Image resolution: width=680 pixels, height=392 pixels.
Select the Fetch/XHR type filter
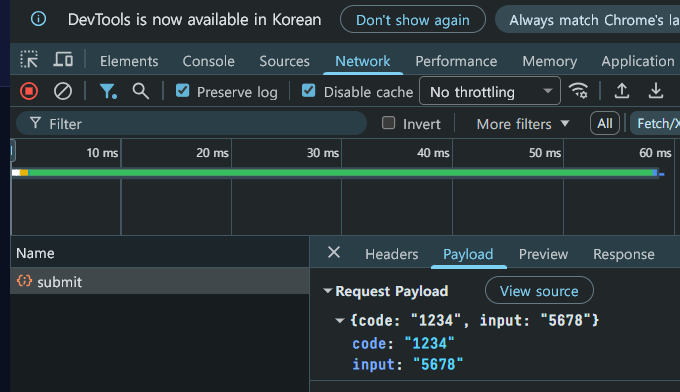655,124
